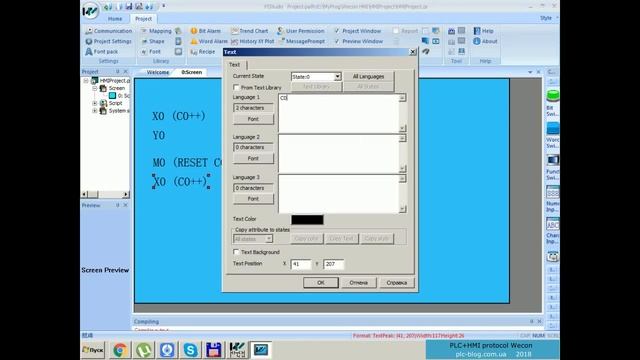Click the Help ribbon button
Image resolution: width=640 pixels, height=360 pixels.
[x=484, y=31]
